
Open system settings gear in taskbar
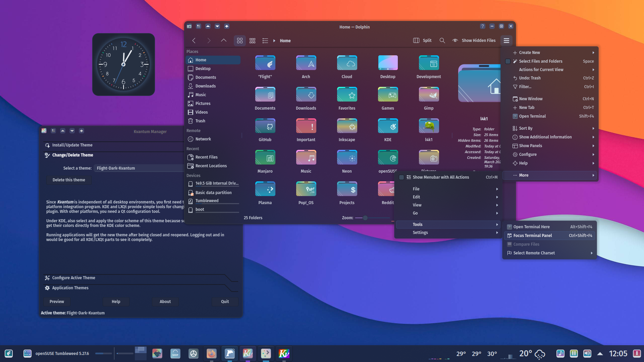[x=193, y=353]
